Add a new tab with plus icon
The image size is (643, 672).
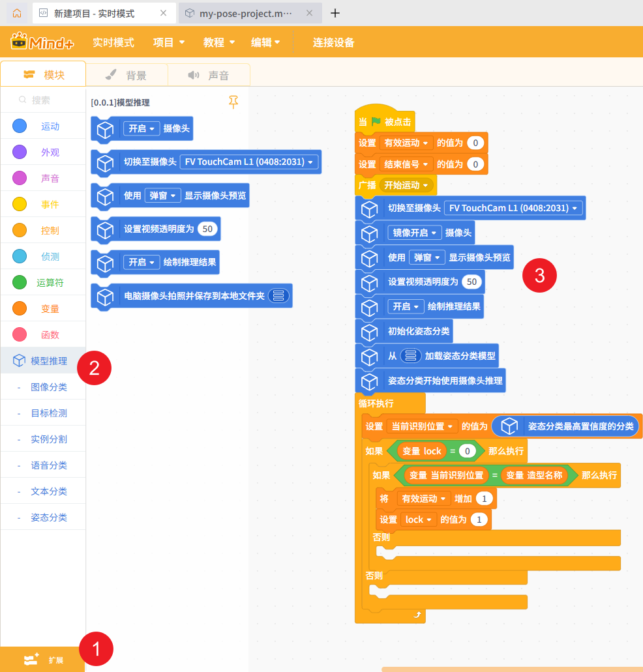[x=335, y=13]
